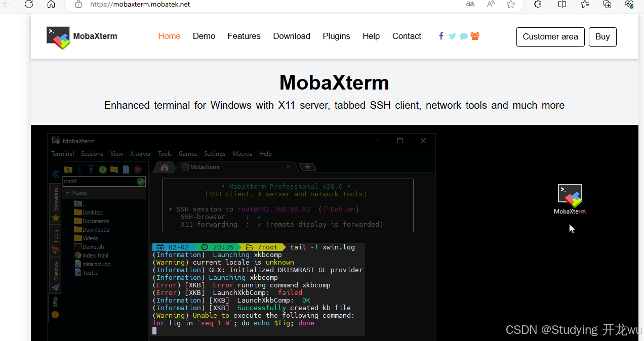This screenshot has width=644, height=341.
Task: Click the Buy button
Action: (602, 37)
